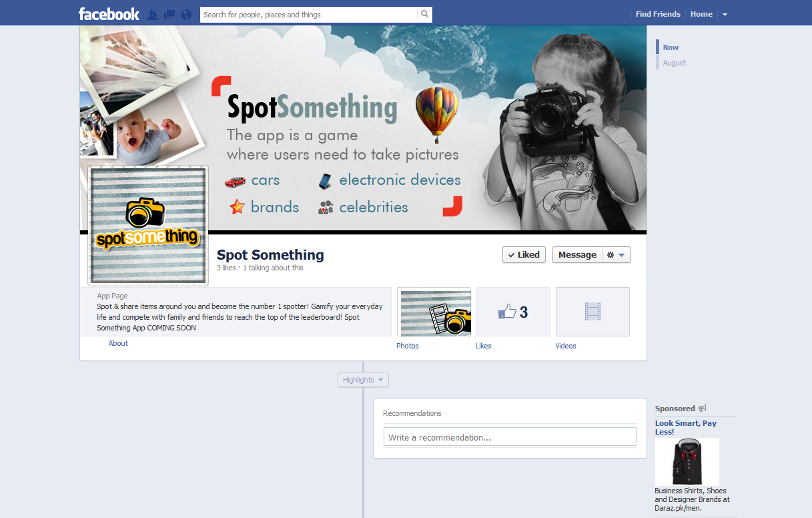Open the account dropdown arrow next to Home
The width and height of the screenshot is (812, 518).
[725, 13]
